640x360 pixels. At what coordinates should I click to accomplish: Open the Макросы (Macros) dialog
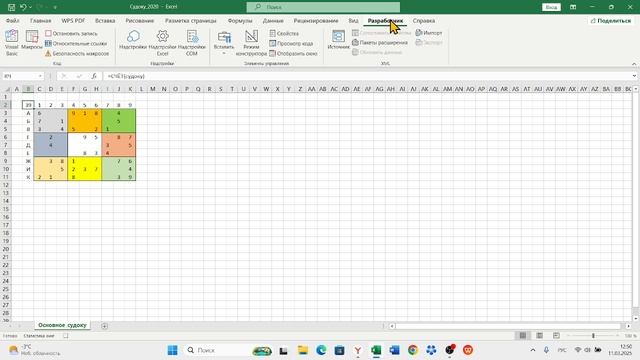pos(32,40)
